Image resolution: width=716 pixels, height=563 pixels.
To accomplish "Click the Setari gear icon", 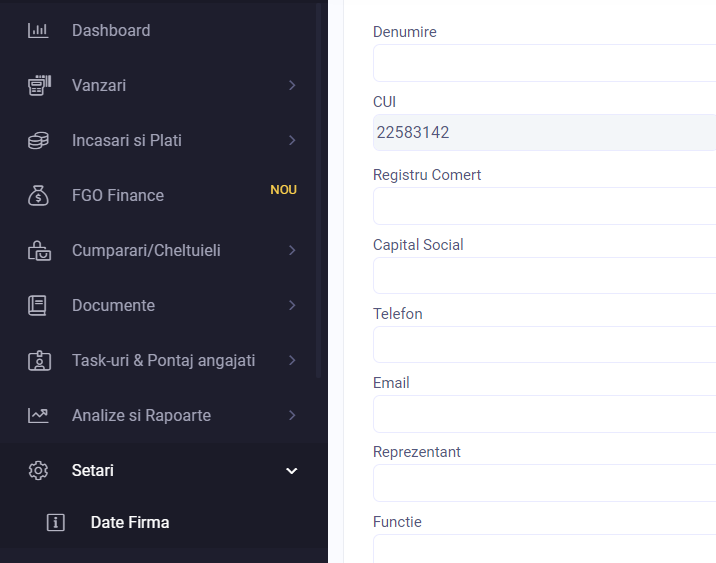I will click(x=38, y=471).
